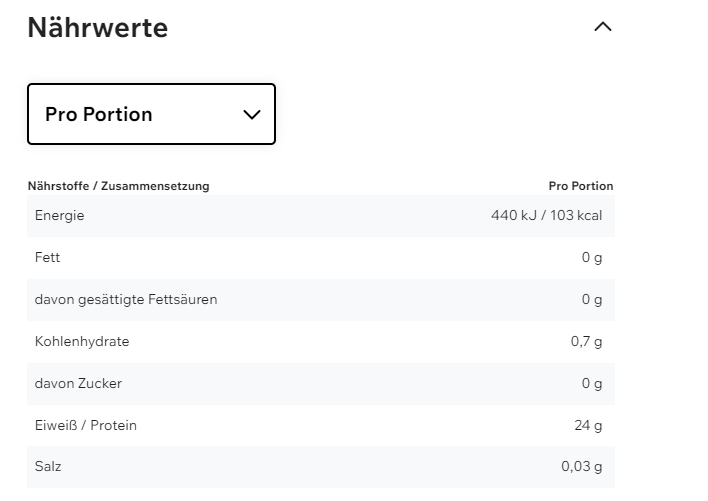
Task: Select the Fett row label
Action: 48,257
